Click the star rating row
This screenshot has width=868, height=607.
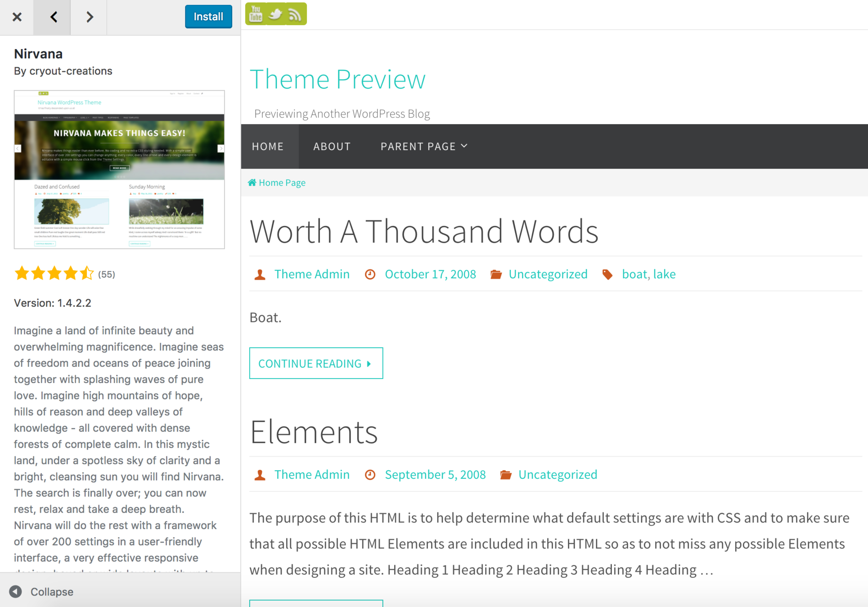point(54,273)
